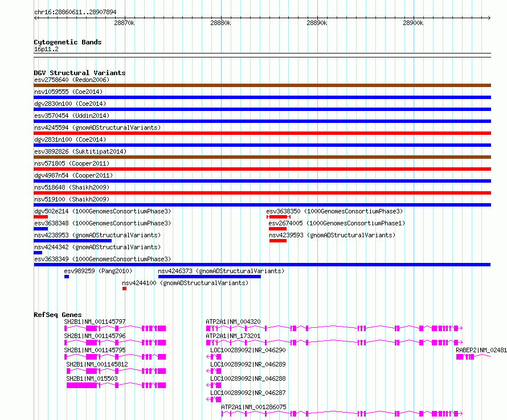Select variant label nsv4238953 (gnomADStructuralVariants)
This screenshot has height=420, width=507.
(x=97, y=235)
